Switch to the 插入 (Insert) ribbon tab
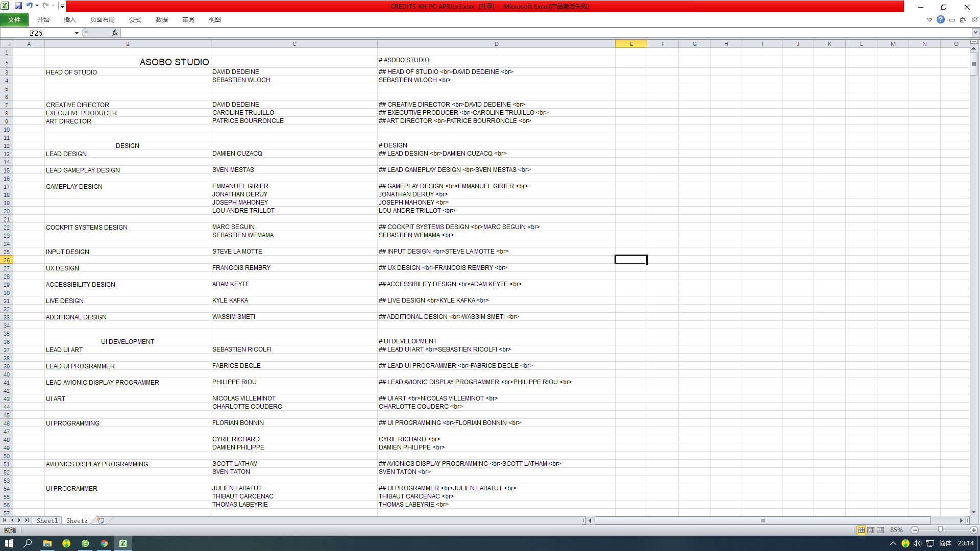The image size is (980, 551). pyautogui.click(x=69, y=19)
